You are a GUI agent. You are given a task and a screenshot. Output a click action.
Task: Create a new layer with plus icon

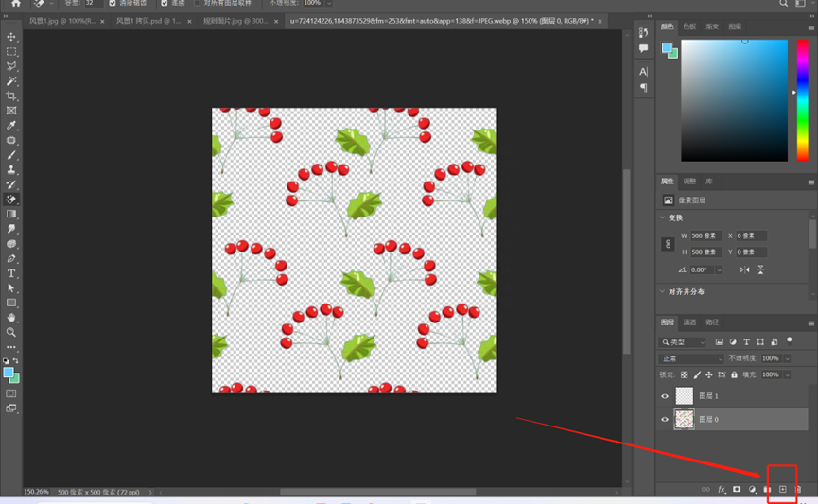tap(782, 489)
